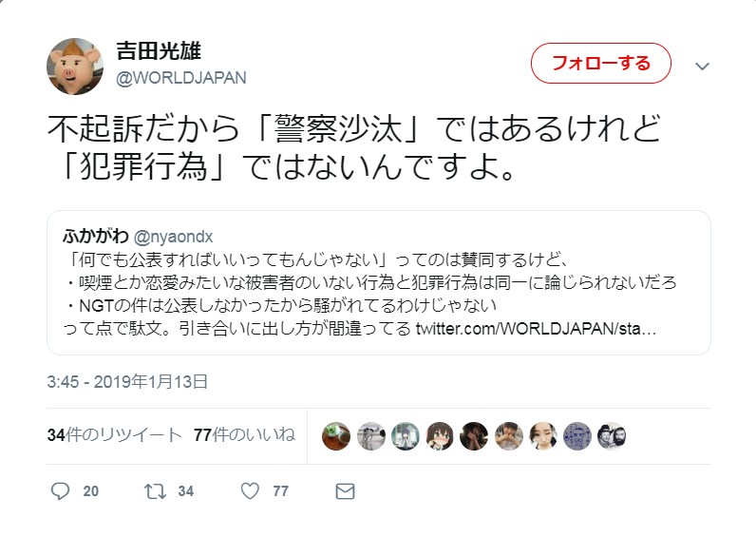Screen dimensions: 756x537
Task: View the 34件のリツイート list
Action: (115, 434)
